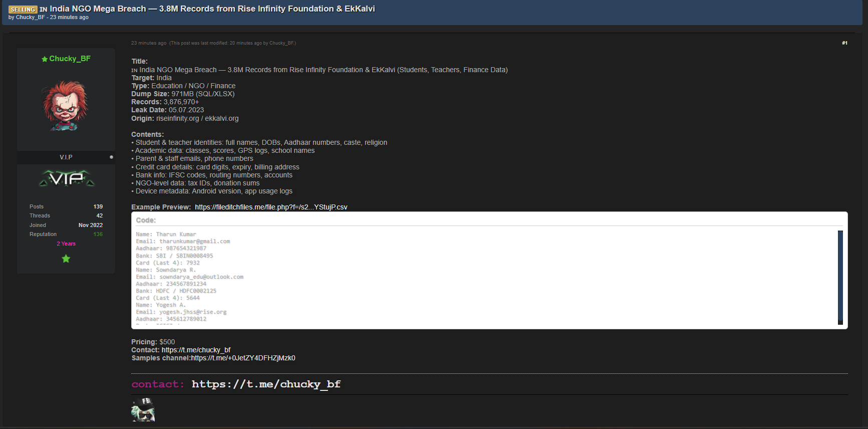868x429 pixels.
Task: Click the VIP rank badge graphic
Action: (x=67, y=178)
